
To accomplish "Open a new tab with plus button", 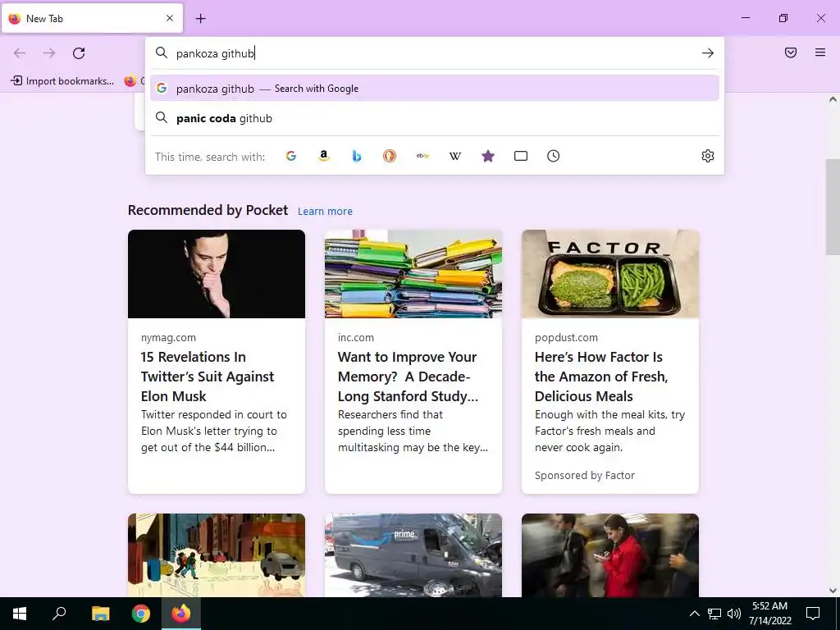I will (x=200, y=19).
